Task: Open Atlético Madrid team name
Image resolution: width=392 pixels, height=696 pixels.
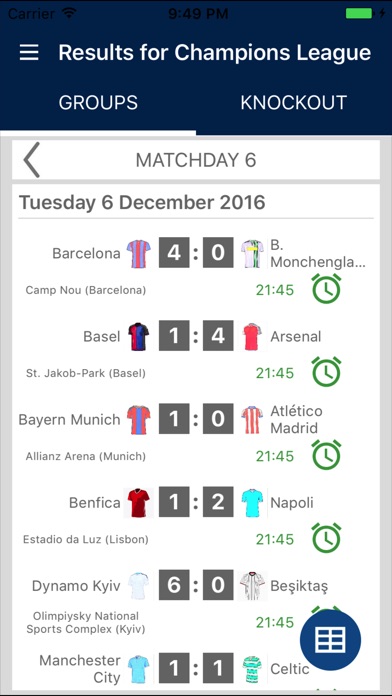Action: tap(297, 419)
